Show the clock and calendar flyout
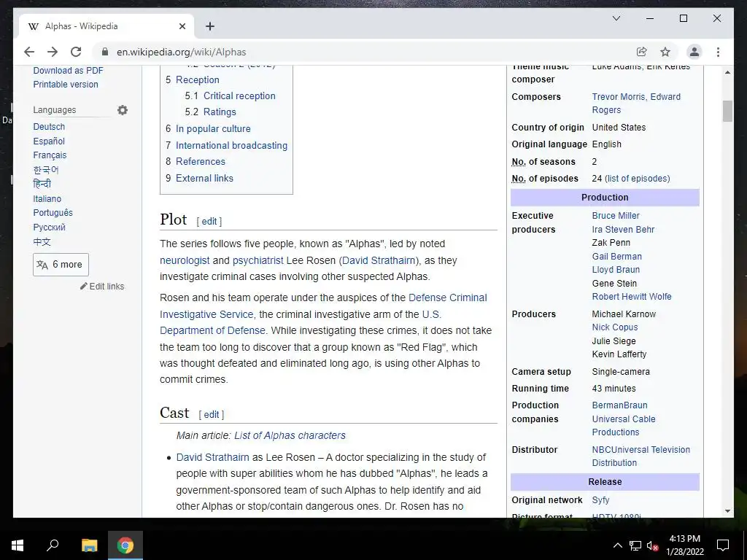The width and height of the screenshot is (747, 560). 685,545
